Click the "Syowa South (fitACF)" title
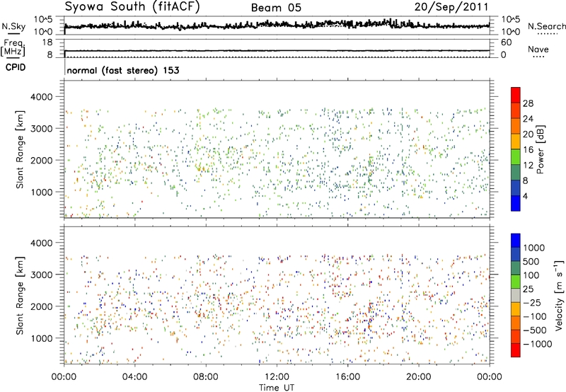Screen dimensions: 566x392 point(132,7)
